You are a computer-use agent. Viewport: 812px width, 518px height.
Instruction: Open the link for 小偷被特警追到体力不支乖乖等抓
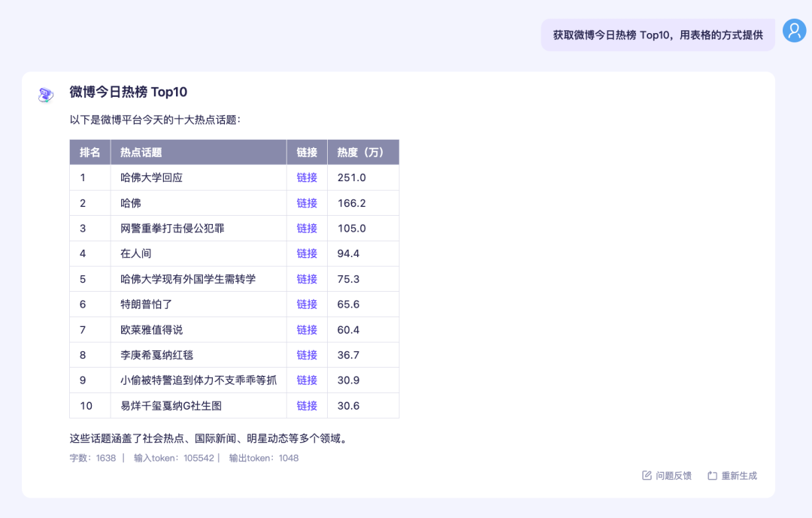click(x=307, y=380)
